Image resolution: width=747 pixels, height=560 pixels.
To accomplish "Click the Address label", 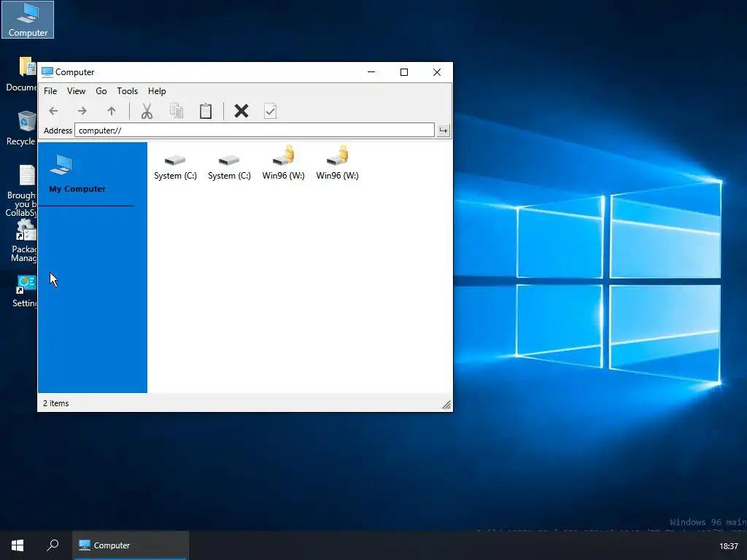I will (58, 131).
